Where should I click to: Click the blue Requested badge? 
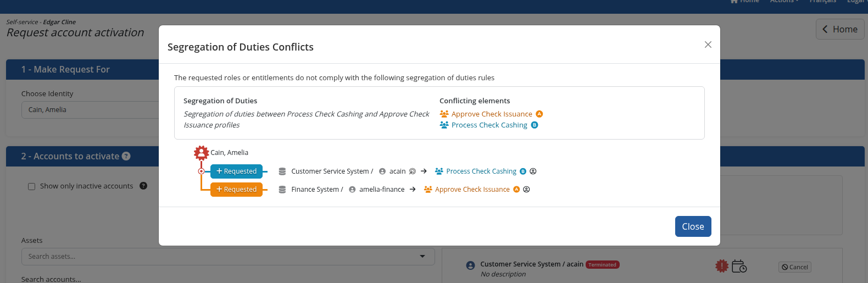click(x=236, y=171)
